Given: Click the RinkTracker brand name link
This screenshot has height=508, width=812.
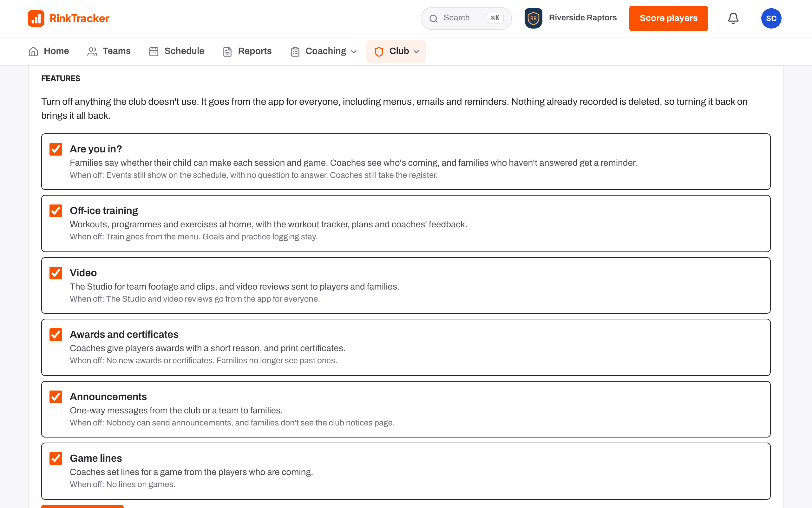Looking at the screenshot, I should tap(79, 18).
